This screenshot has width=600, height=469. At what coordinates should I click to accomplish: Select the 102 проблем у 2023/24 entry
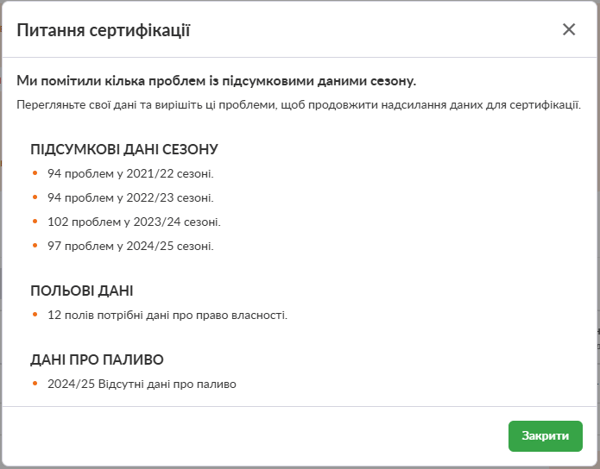[x=134, y=221]
